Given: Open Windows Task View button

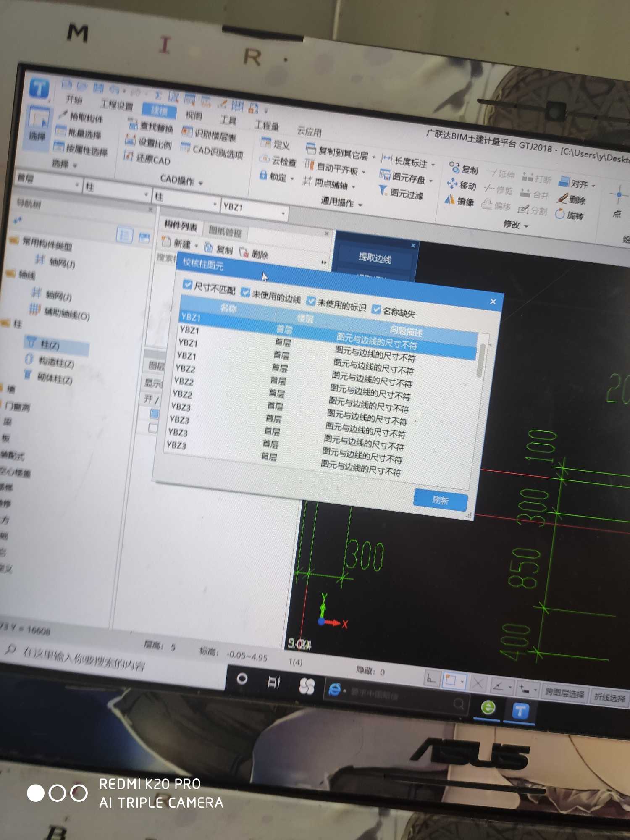Looking at the screenshot, I should tap(274, 682).
